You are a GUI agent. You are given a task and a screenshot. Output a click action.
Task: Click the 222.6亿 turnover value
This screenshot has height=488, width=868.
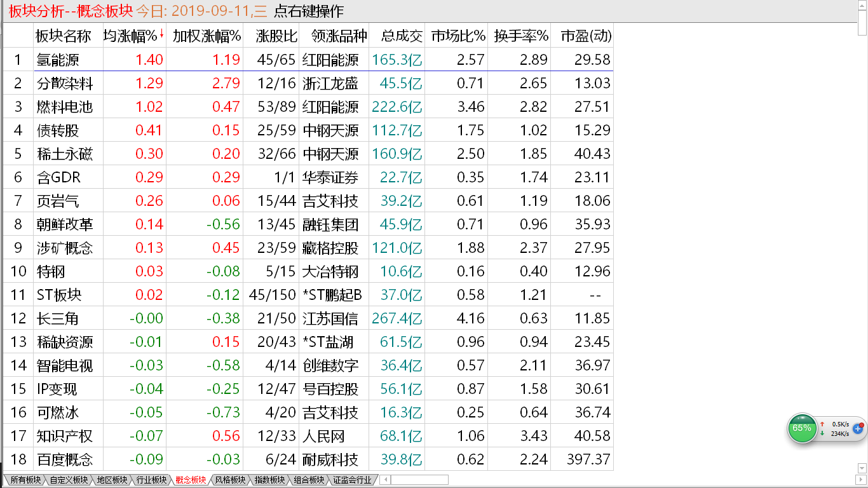397,107
